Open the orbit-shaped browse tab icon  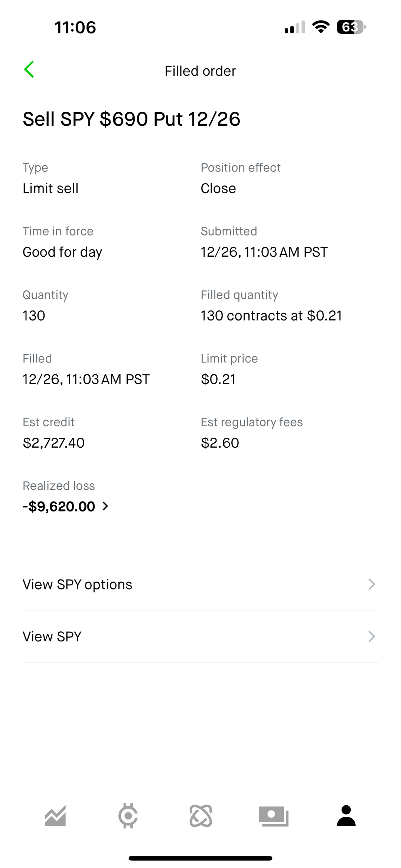pos(201,816)
